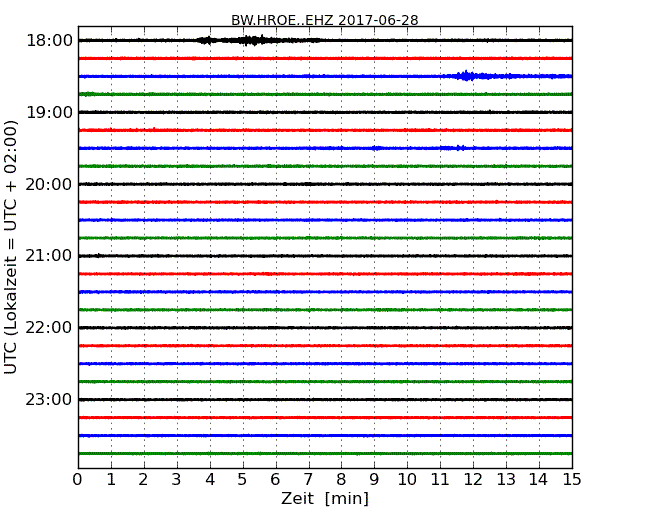The height and width of the screenshot is (520, 650).
Task: Click the x-axis tick label 5
Action: [243, 480]
